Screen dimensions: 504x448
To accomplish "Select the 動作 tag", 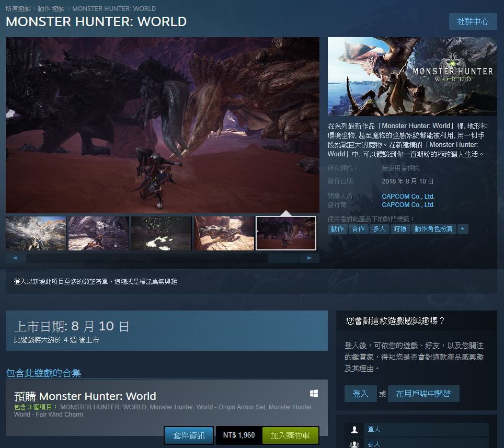I will 338,229.
